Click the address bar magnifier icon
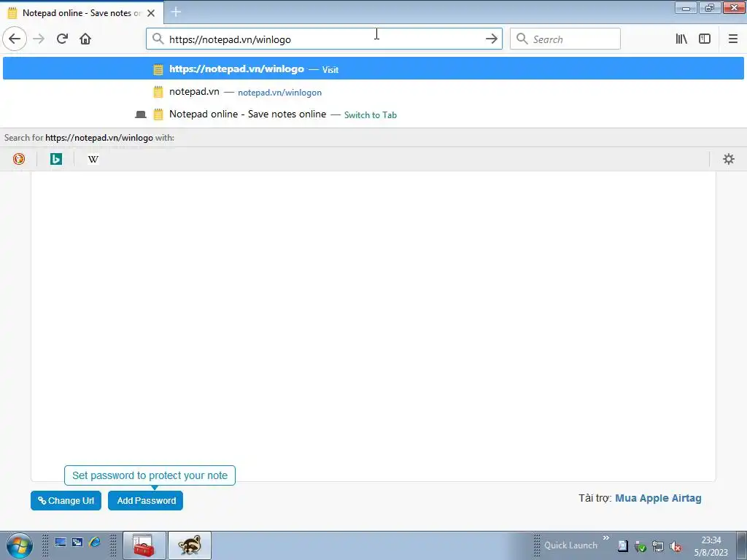The image size is (747, 560). [x=158, y=39]
